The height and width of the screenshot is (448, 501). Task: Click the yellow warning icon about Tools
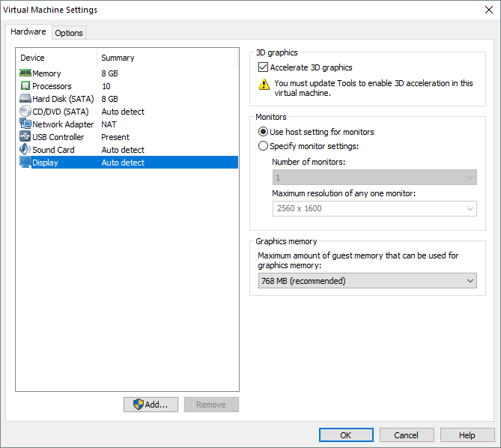(264, 84)
